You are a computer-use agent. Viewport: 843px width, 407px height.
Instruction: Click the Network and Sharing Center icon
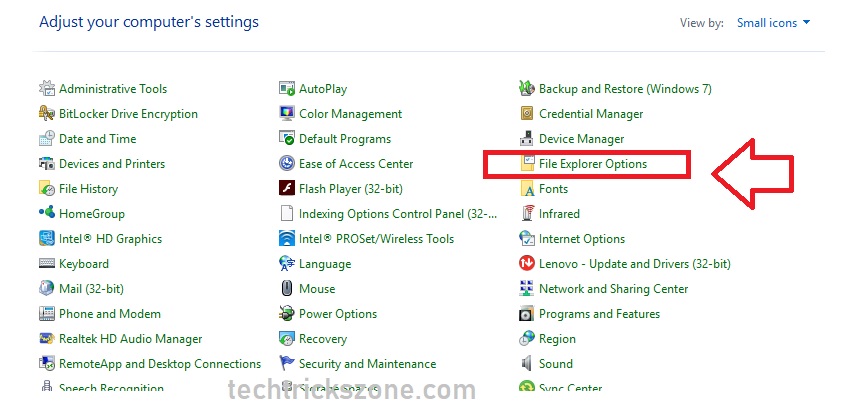(x=527, y=289)
